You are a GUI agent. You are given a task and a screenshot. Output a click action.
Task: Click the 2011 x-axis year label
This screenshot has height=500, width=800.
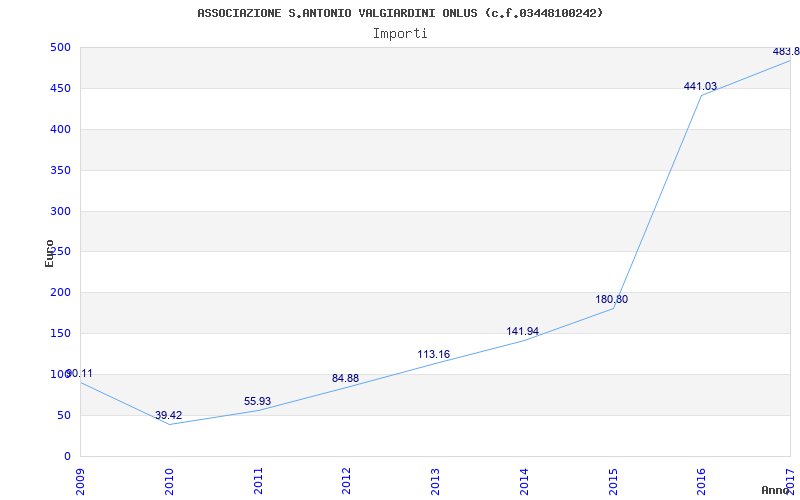pyautogui.click(x=258, y=481)
